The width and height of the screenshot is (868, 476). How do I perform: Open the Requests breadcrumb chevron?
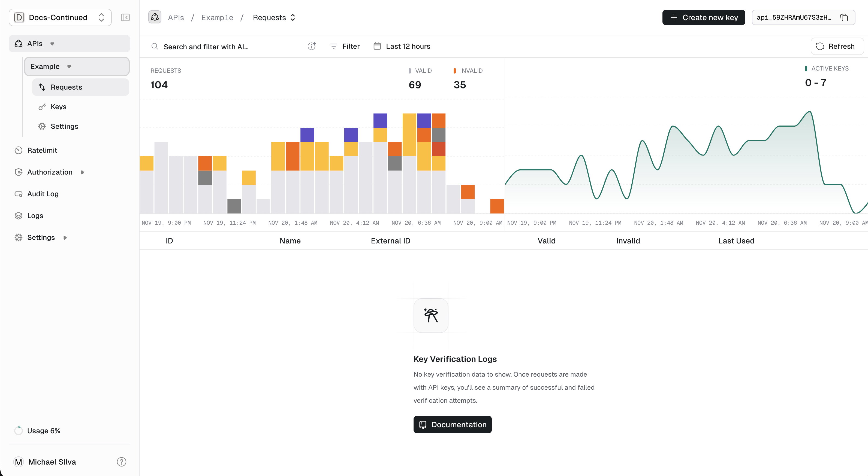coord(293,17)
